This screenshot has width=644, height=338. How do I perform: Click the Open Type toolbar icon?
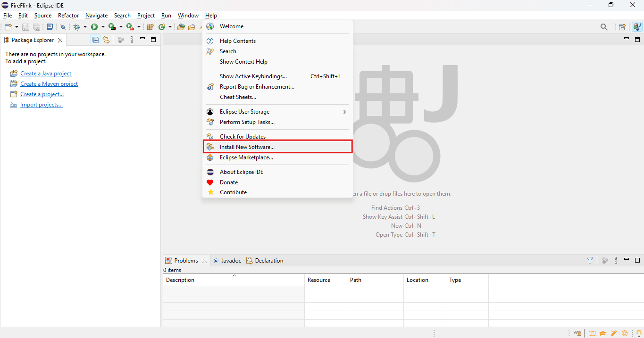[x=181, y=27]
